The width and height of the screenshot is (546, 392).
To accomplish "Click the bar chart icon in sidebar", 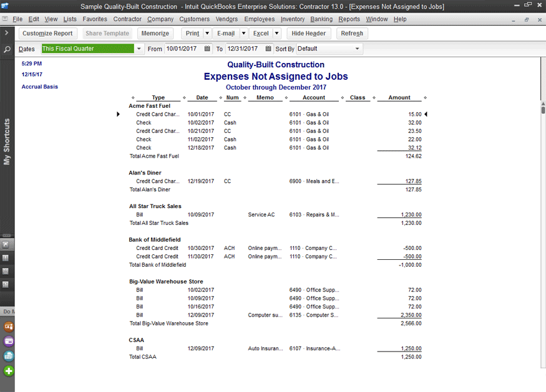I will coord(6,285).
